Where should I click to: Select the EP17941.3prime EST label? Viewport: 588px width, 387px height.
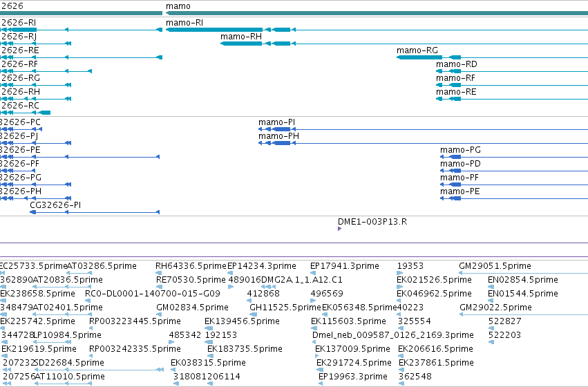coord(345,266)
